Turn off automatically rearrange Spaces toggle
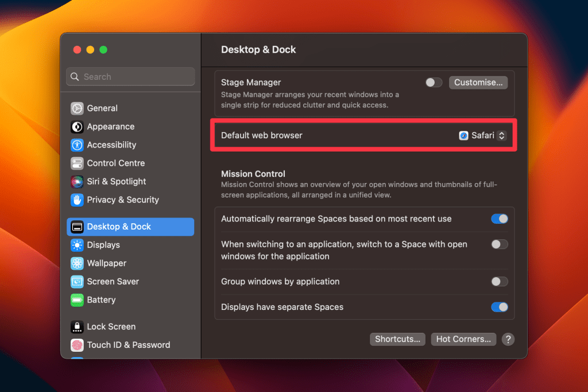Image resolution: width=588 pixels, height=392 pixels. point(499,219)
